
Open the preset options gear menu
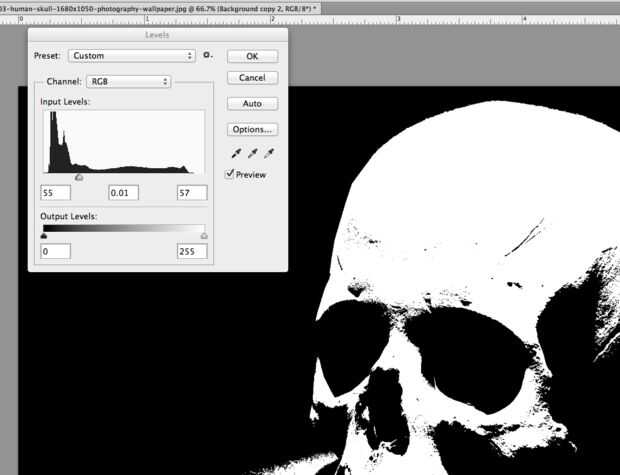point(208,56)
